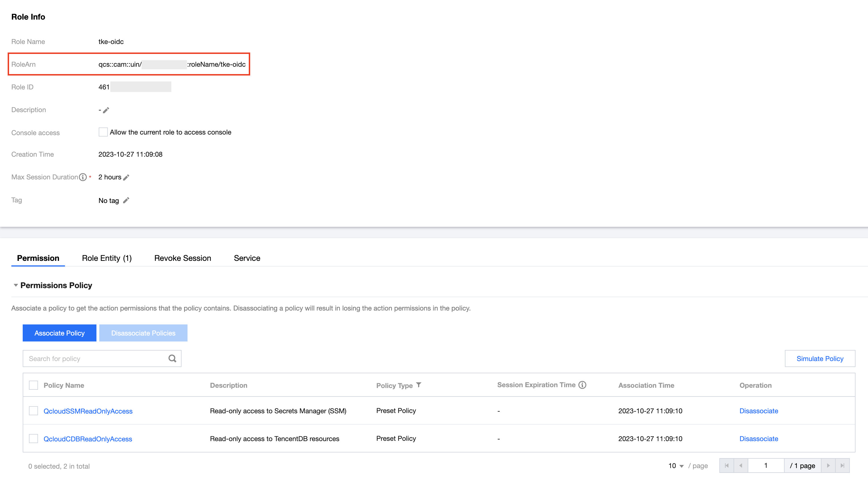Show Session Expiration Time info icon
The width and height of the screenshot is (868, 478).
[583, 385]
